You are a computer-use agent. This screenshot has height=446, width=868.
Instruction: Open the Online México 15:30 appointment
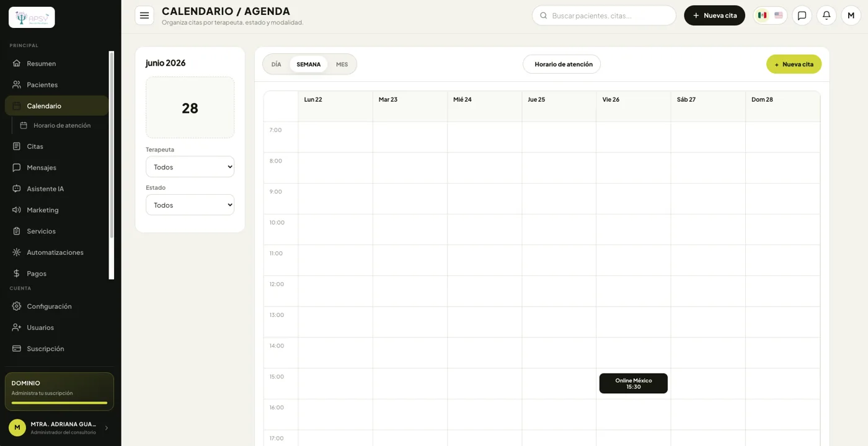634,383
